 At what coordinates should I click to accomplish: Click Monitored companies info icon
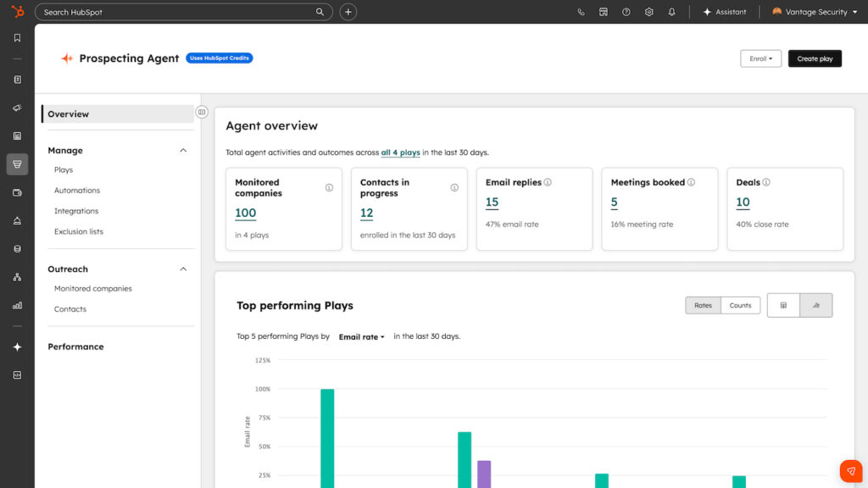click(x=330, y=187)
